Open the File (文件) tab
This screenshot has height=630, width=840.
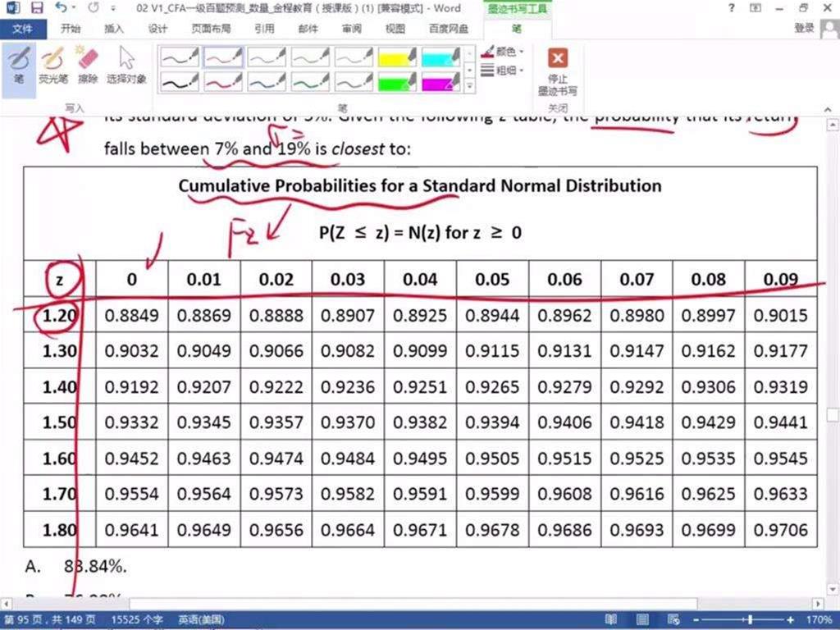(22, 29)
